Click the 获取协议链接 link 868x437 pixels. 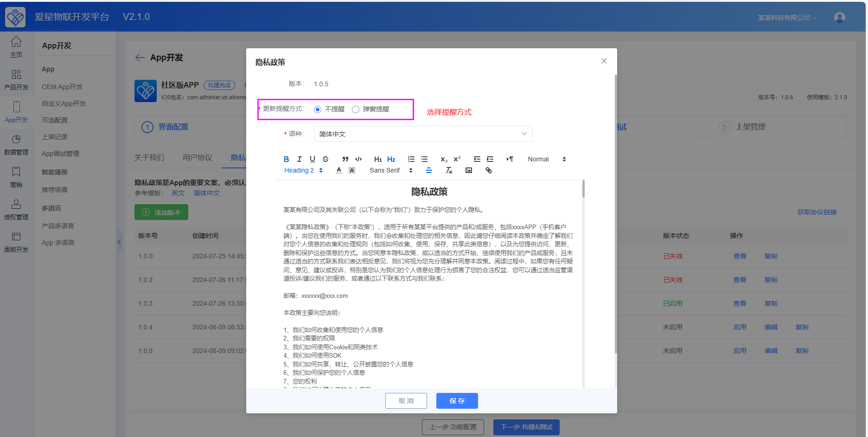point(817,212)
